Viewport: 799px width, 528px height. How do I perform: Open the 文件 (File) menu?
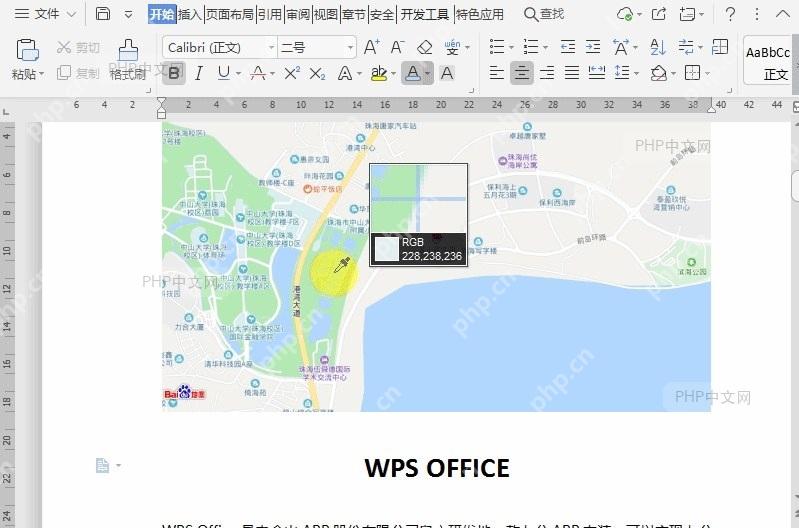[45, 14]
